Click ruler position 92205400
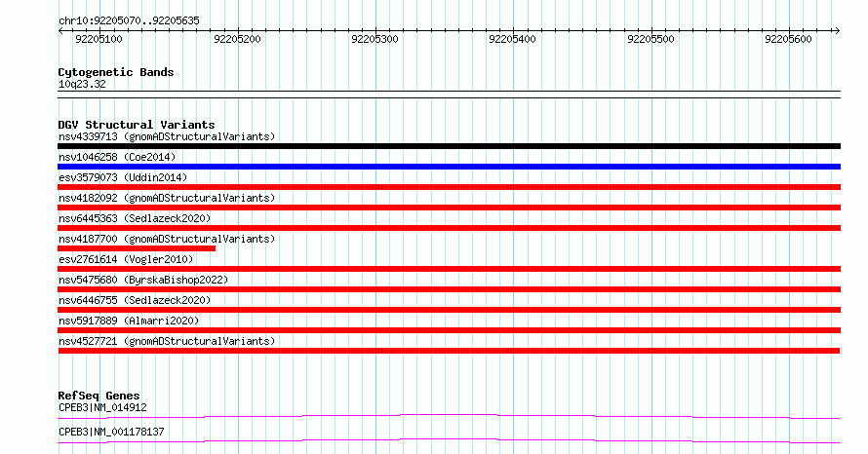Screen dimensions: 868x454 click(513, 39)
